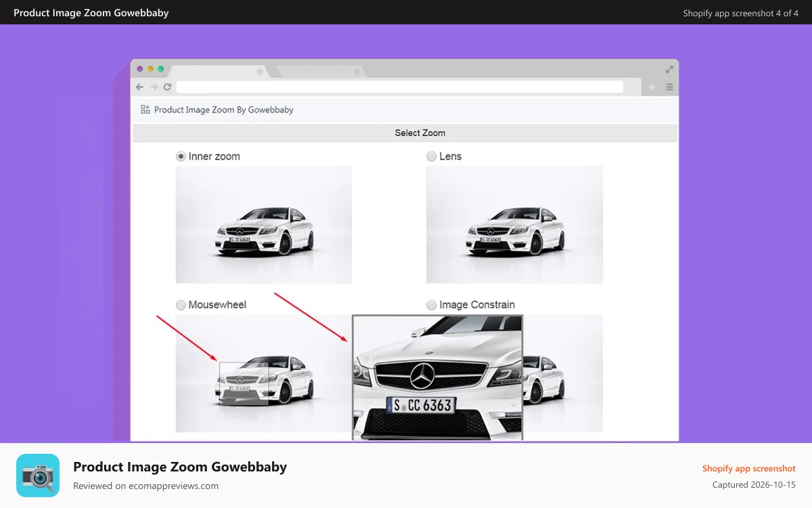Reload the page with refresh icon
This screenshot has width=812, height=508.
pyautogui.click(x=167, y=87)
